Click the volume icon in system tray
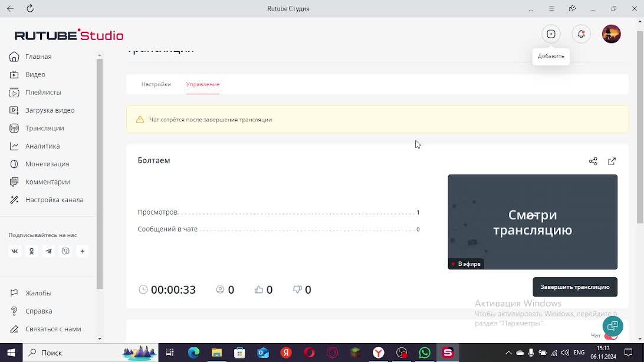The image size is (644, 362). click(x=565, y=353)
